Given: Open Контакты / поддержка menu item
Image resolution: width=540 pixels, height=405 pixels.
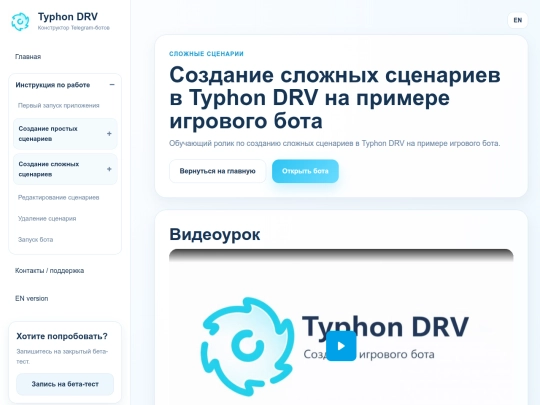Looking at the screenshot, I should click(49, 270).
